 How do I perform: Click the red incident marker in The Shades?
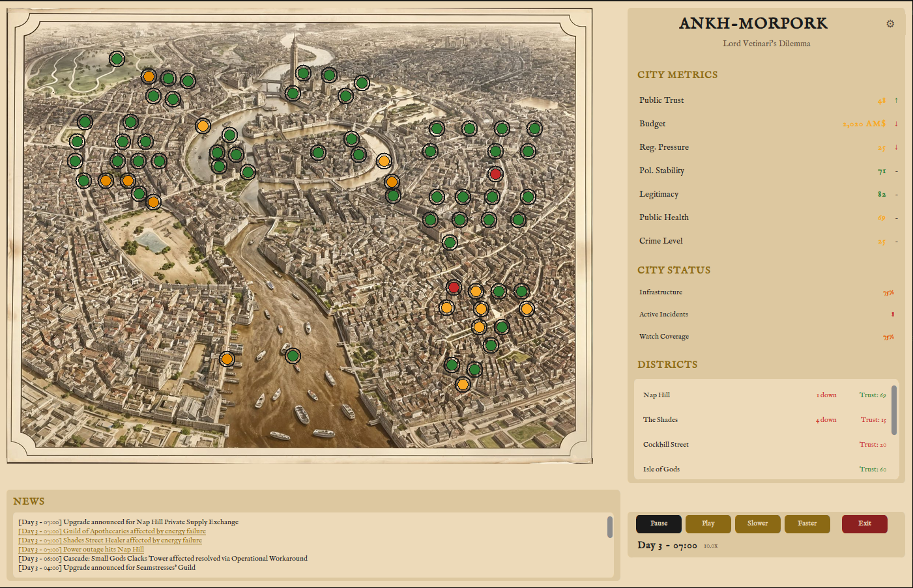tap(454, 287)
